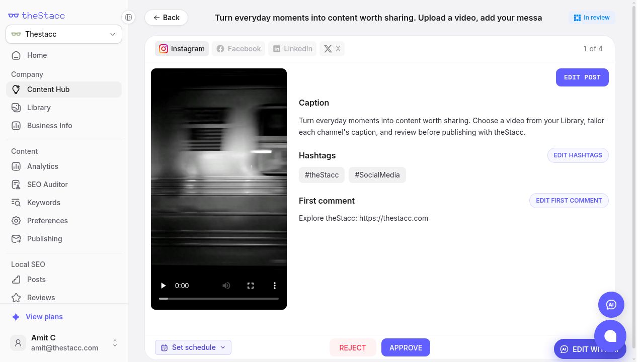Select the #theStacc hashtag chip
The width and height of the screenshot is (644, 362).
coord(322,175)
